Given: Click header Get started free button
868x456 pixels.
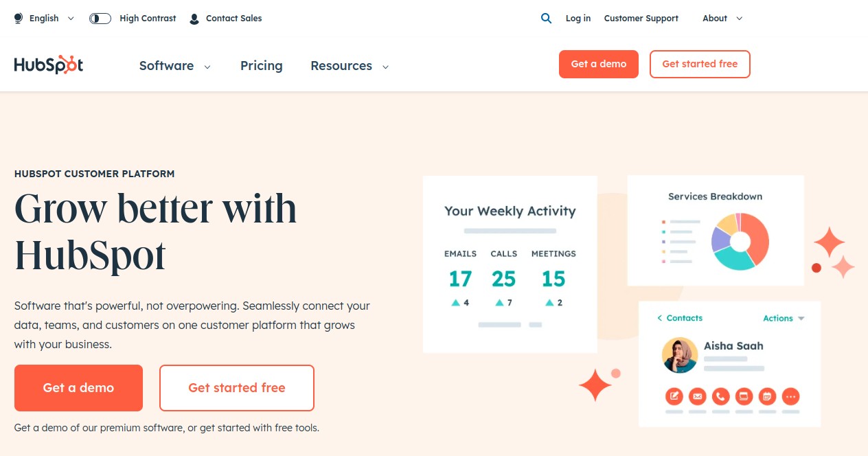Looking at the screenshot, I should point(700,64).
